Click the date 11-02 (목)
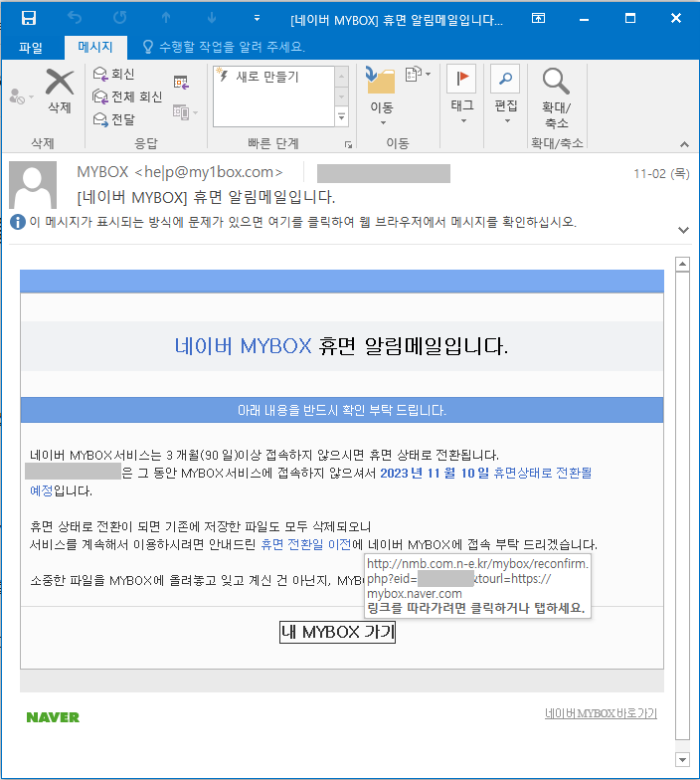Viewport: 700px width, 780px height. coord(661,173)
